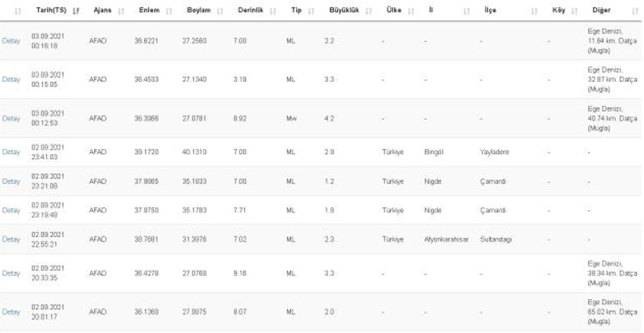Sort table by the Enlem sort icon
The image size is (644, 333).
point(169,11)
